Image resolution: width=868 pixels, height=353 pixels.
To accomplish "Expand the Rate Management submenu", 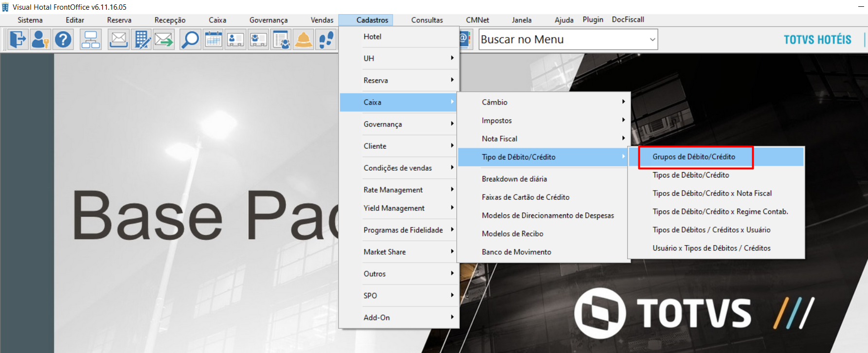I will tap(399, 190).
